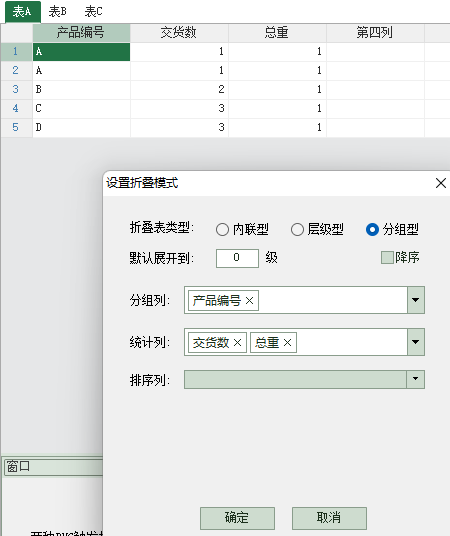This screenshot has width=450, height=536.
Task: Click the 交货数 column header
Action: (179, 33)
